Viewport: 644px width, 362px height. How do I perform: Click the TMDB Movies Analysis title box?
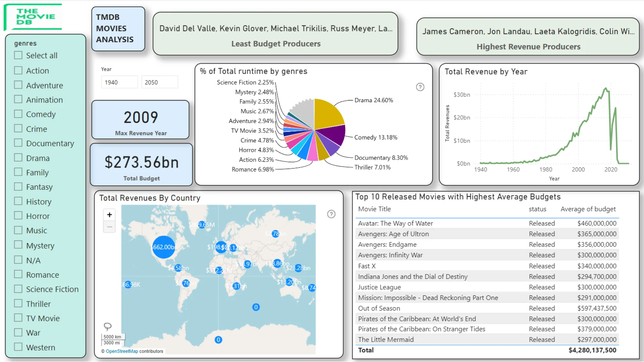(x=118, y=28)
